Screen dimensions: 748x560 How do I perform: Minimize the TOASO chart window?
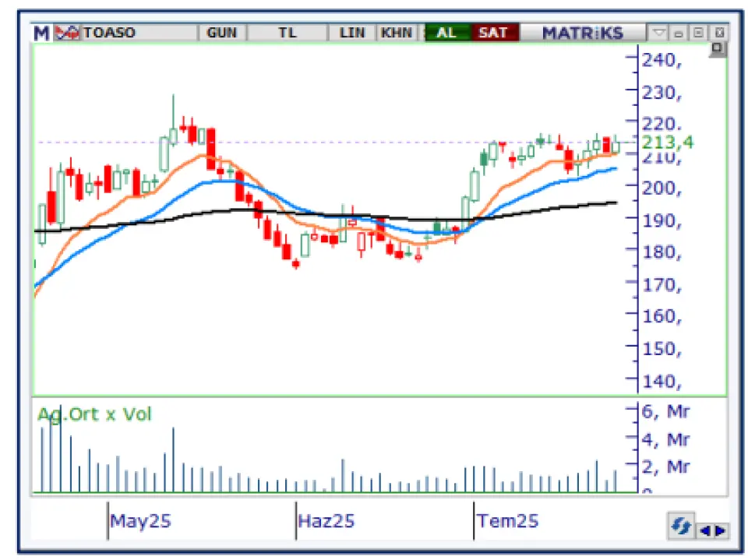point(678,33)
